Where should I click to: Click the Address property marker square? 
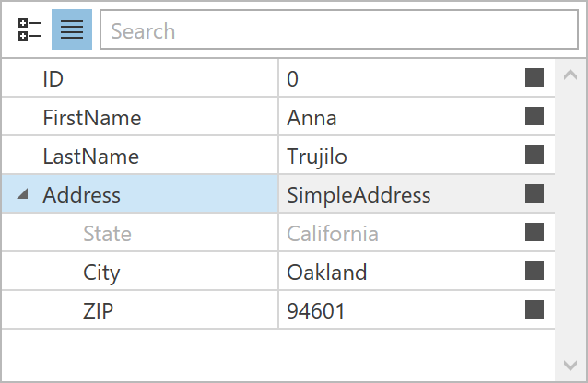point(535,193)
